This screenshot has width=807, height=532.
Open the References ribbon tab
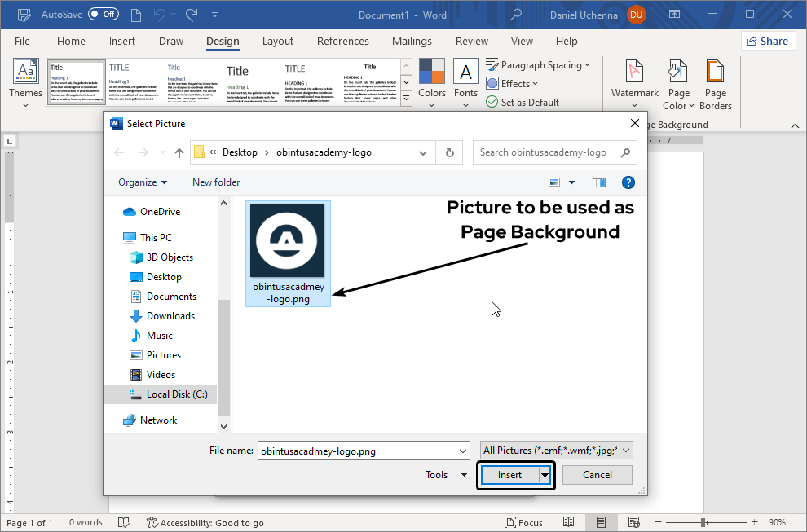point(342,42)
